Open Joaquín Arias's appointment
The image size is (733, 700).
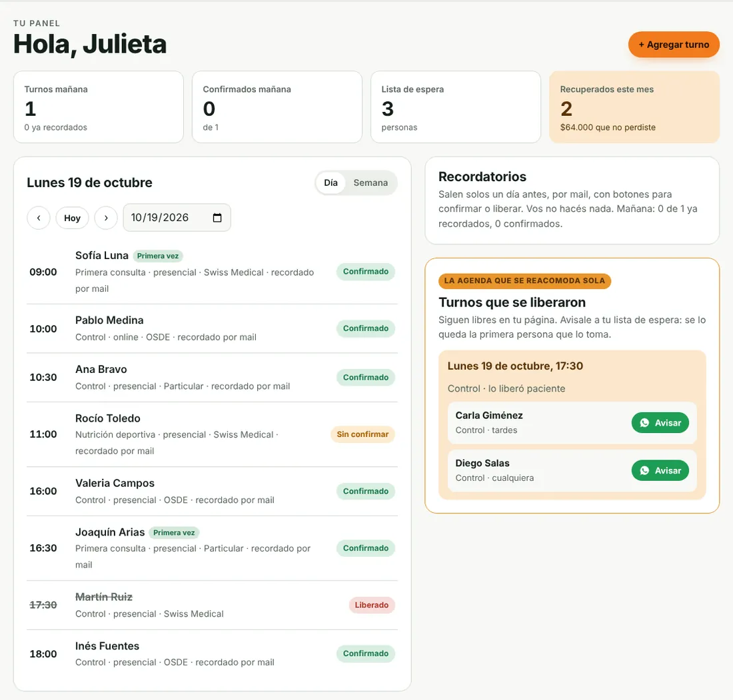pos(212,548)
